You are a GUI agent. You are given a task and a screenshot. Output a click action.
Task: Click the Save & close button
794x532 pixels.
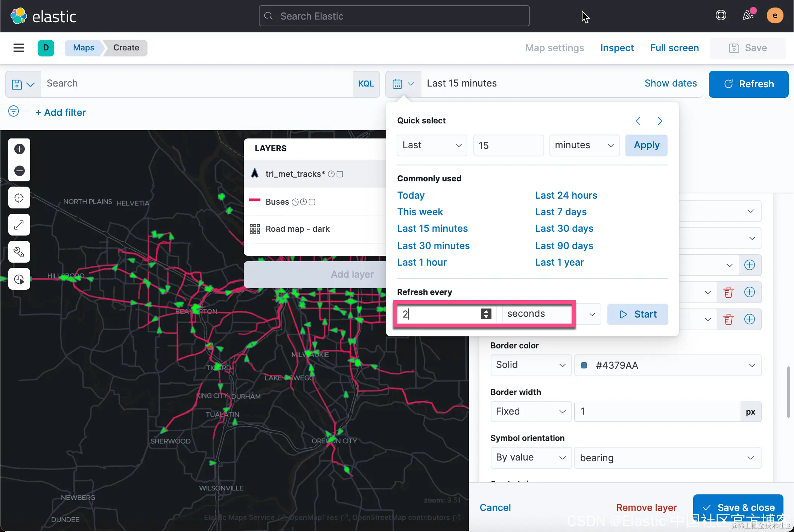pos(738,507)
